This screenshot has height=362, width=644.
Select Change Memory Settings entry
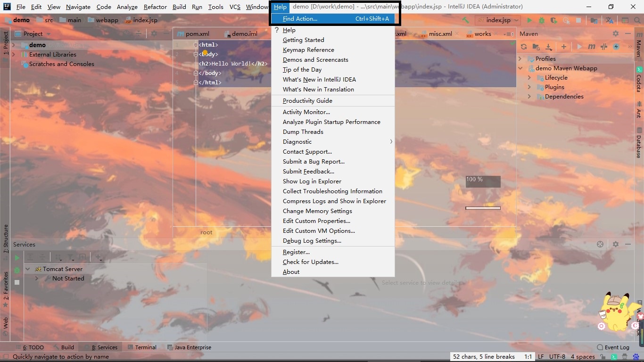pos(333,211)
